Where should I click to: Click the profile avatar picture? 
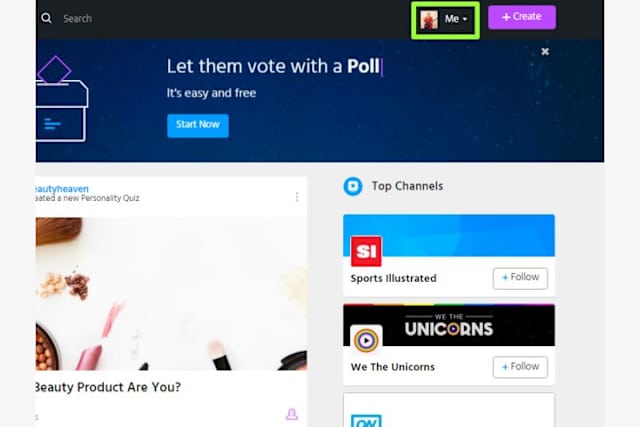[x=429, y=20]
